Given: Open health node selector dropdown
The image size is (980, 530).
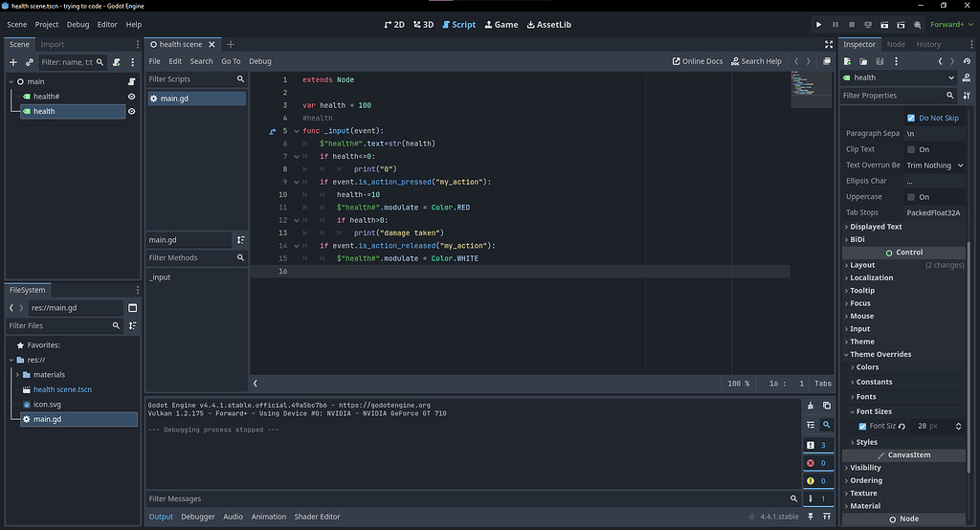Looking at the screenshot, I should click(x=900, y=77).
